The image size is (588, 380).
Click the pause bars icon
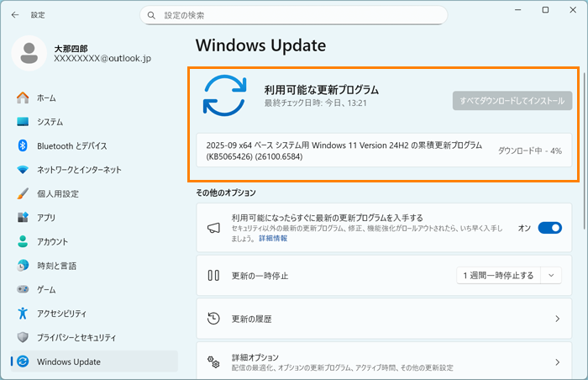[x=213, y=276]
